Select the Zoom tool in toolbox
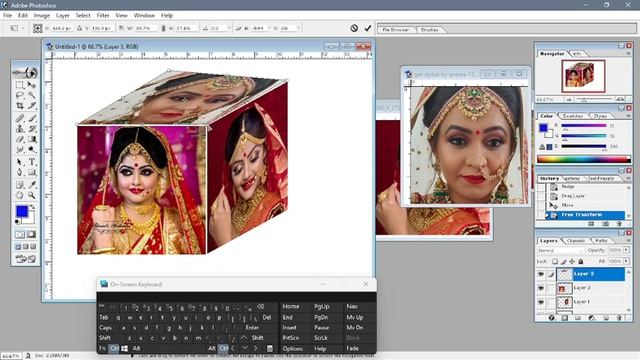Image resolution: width=640 pixels, height=360 pixels. pos(31,196)
